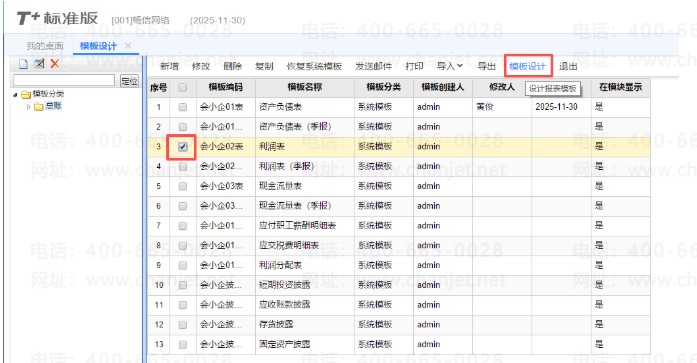This screenshot has width=697, height=363.
Task: Check the 资产负债表 row 1 checkbox
Action: pyautogui.click(x=183, y=107)
